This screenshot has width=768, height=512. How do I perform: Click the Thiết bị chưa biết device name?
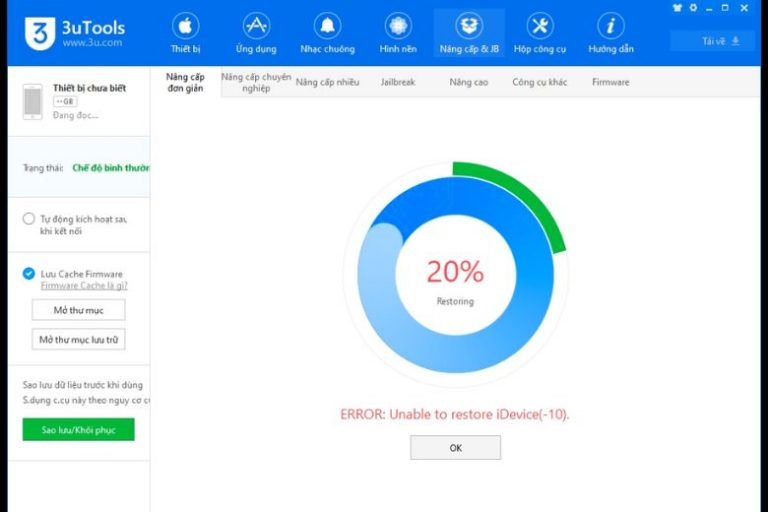tap(90, 88)
